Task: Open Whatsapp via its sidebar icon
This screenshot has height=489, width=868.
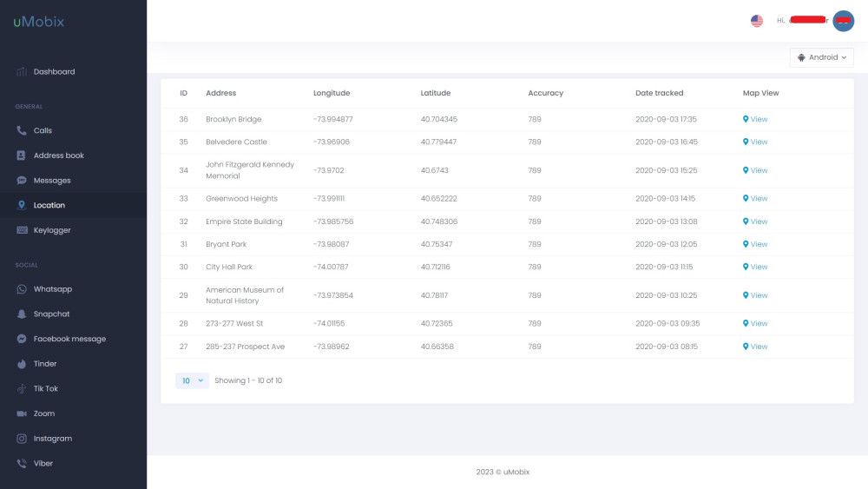Action: click(22, 289)
